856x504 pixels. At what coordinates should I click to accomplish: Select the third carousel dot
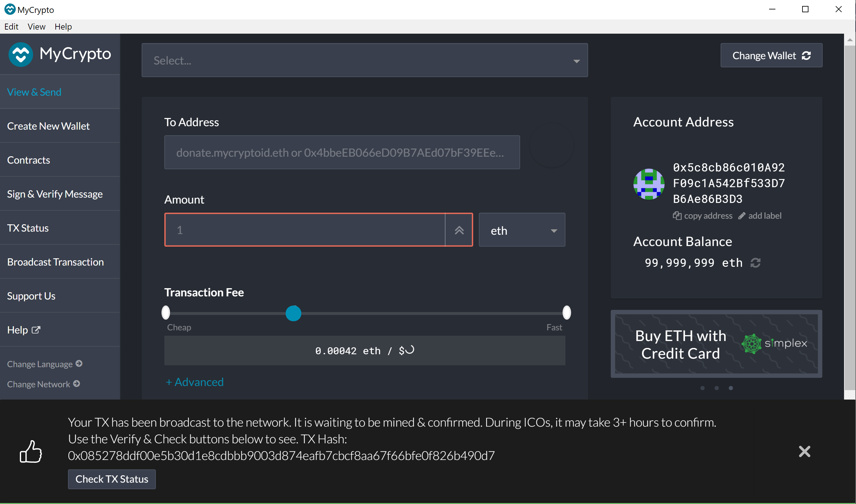731,388
